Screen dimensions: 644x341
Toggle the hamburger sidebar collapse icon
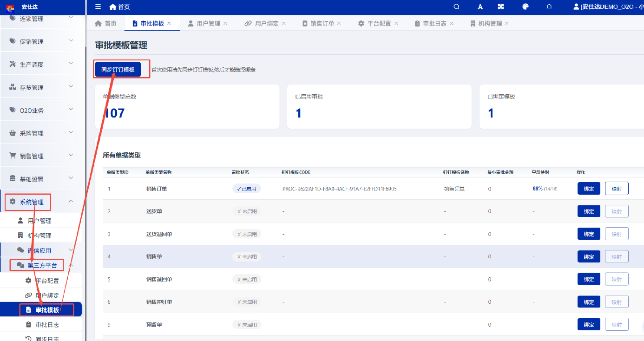coord(98,7)
